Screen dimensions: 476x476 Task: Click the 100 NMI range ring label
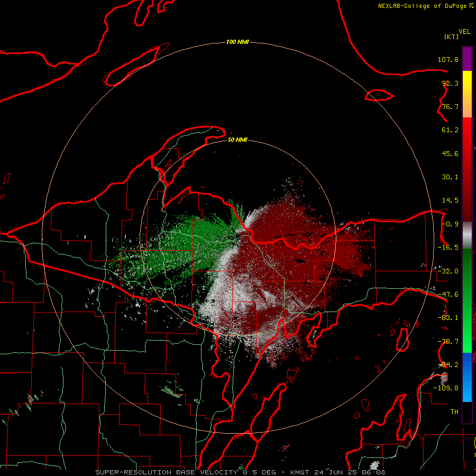click(x=237, y=42)
